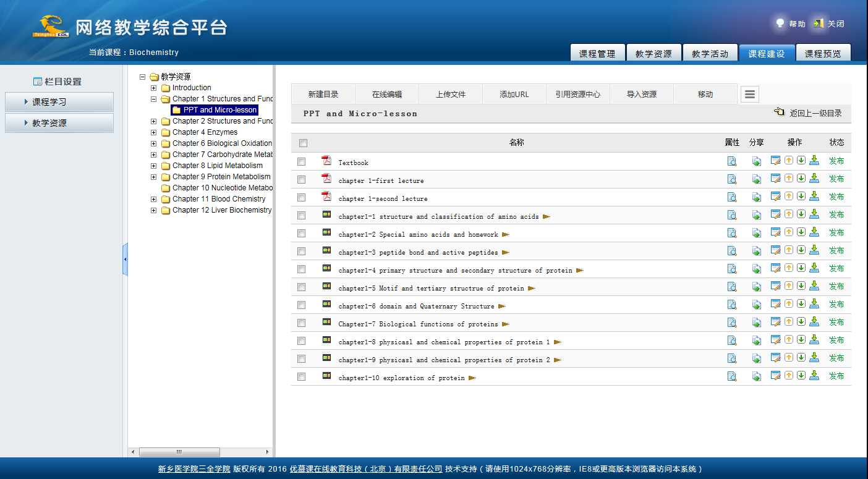
Task: Click the 帮助 lightbulb help icon
Action: [780, 23]
